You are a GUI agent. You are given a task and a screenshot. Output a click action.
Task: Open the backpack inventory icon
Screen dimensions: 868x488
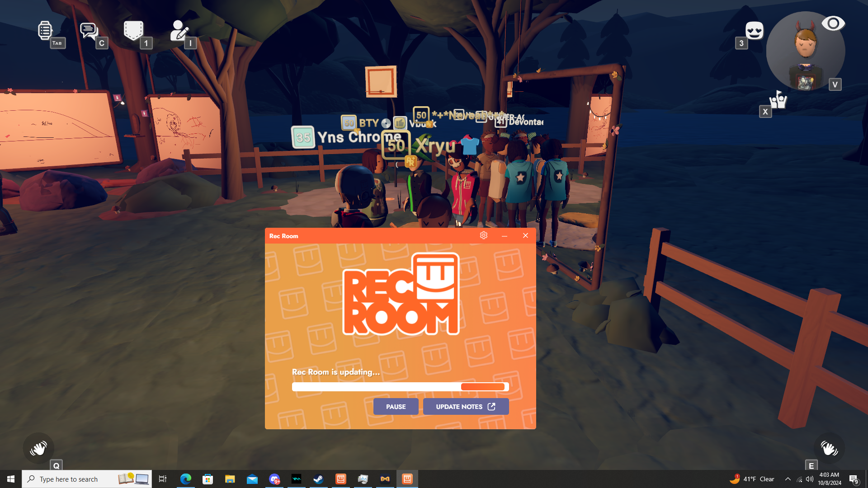[x=133, y=31]
